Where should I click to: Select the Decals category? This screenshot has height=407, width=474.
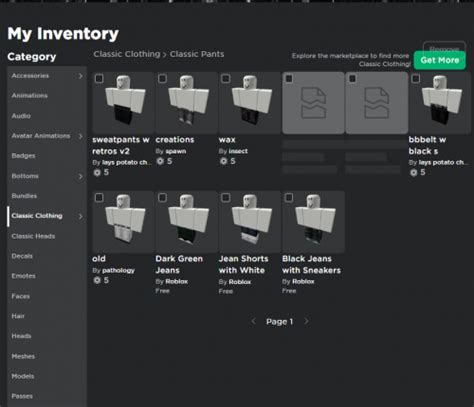[x=22, y=256]
